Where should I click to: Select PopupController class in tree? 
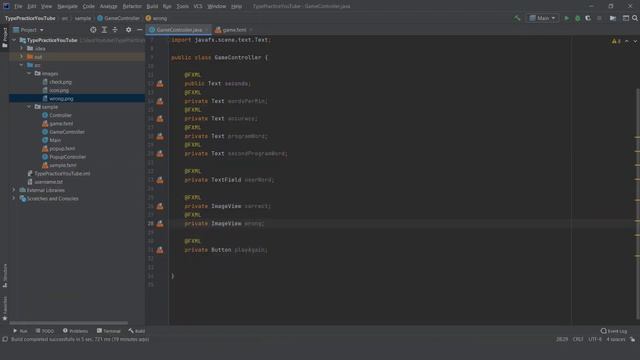click(67, 157)
